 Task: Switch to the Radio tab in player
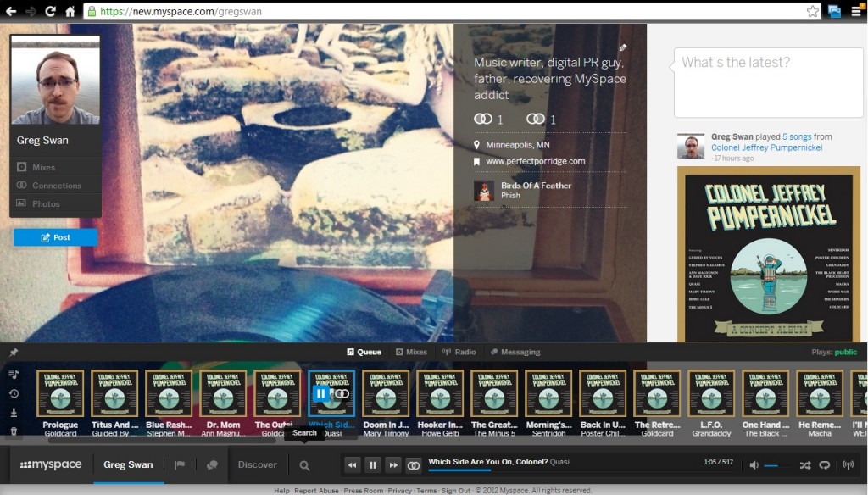pos(459,352)
